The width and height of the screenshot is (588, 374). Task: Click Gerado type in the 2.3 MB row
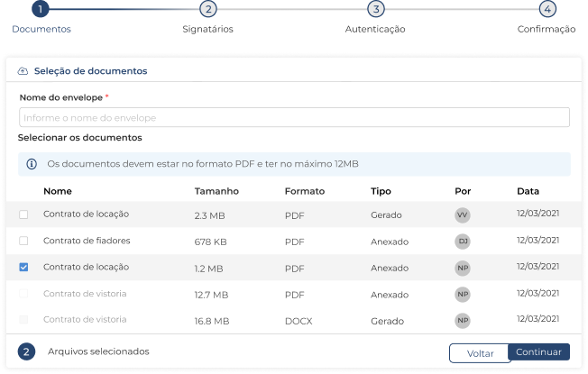point(386,215)
